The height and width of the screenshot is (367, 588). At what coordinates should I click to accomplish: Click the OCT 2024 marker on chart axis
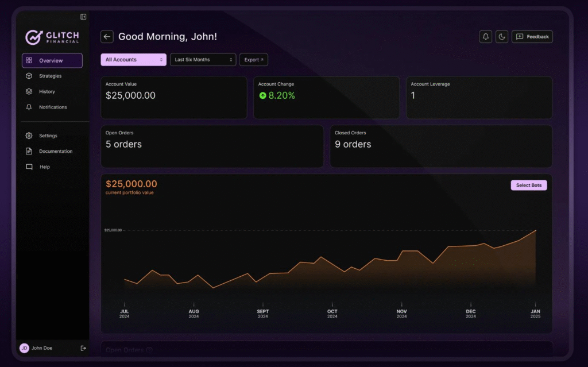[x=332, y=313]
